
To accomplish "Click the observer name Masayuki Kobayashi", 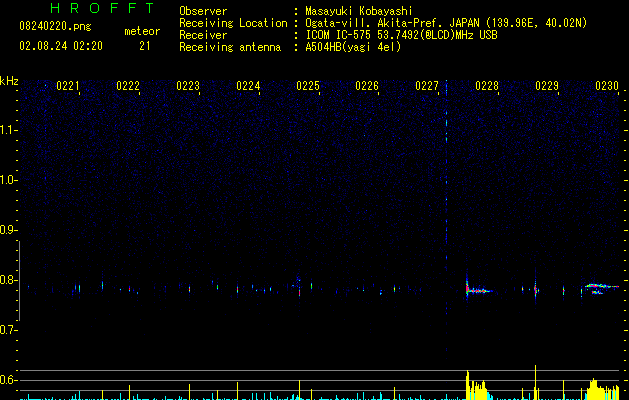I will (x=359, y=11).
